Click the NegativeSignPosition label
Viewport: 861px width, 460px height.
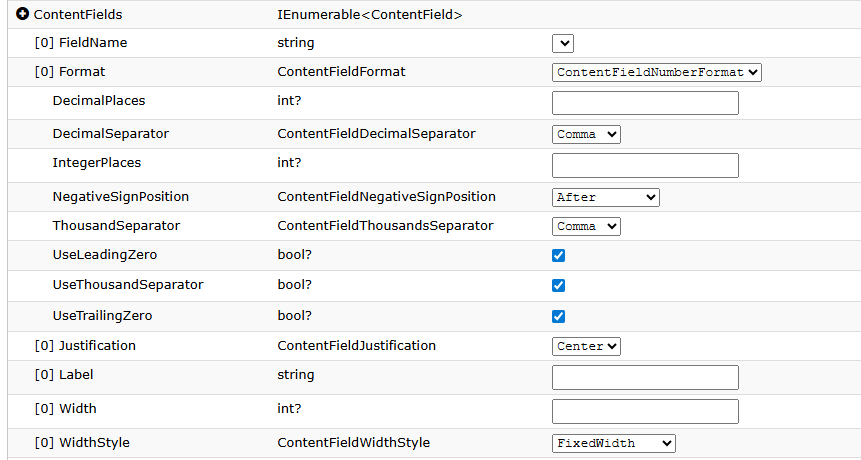[121, 197]
